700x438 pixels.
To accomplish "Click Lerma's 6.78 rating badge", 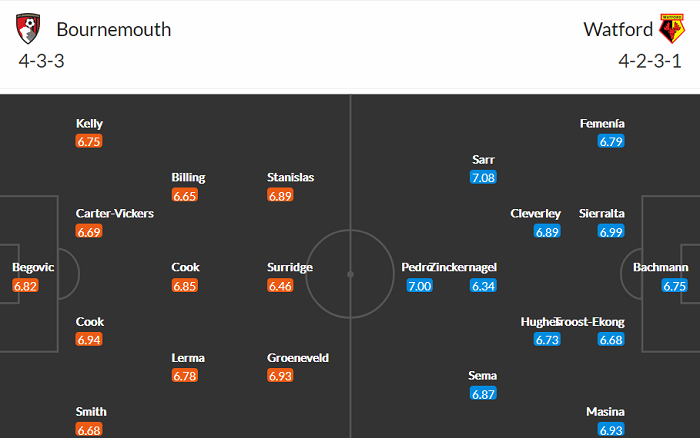I will [x=185, y=375].
